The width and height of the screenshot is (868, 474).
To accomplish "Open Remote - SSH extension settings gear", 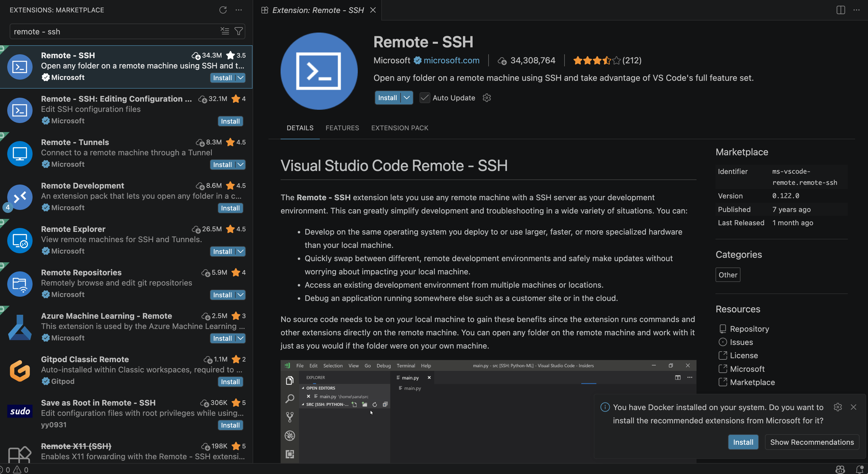I will click(486, 98).
